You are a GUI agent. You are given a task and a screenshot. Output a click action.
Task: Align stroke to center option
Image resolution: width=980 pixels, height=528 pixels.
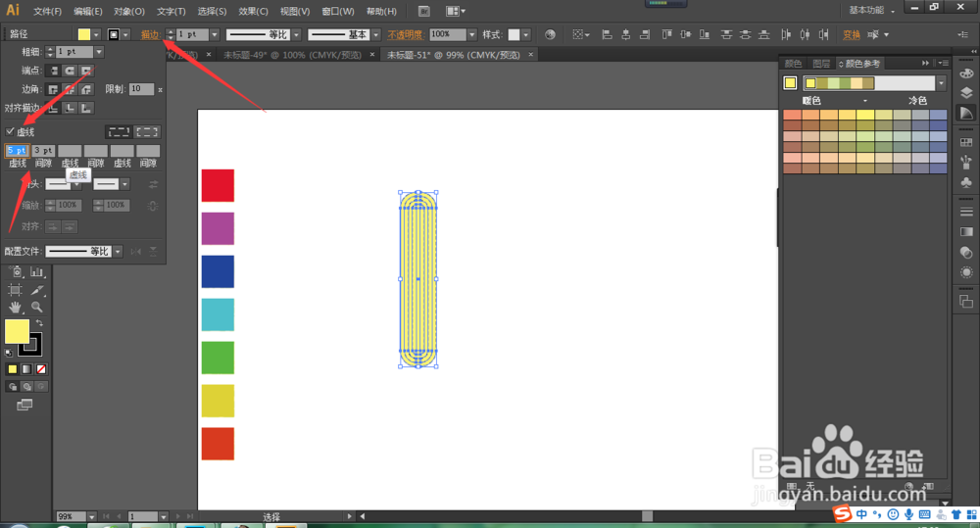pyautogui.click(x=54, y=108)
